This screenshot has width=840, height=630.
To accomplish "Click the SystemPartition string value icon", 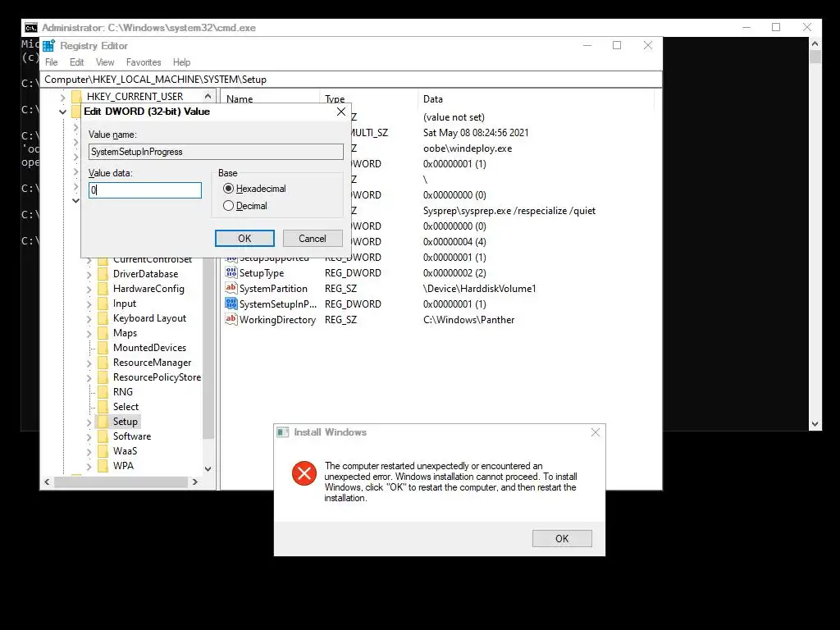I will [x=231, y=288].
